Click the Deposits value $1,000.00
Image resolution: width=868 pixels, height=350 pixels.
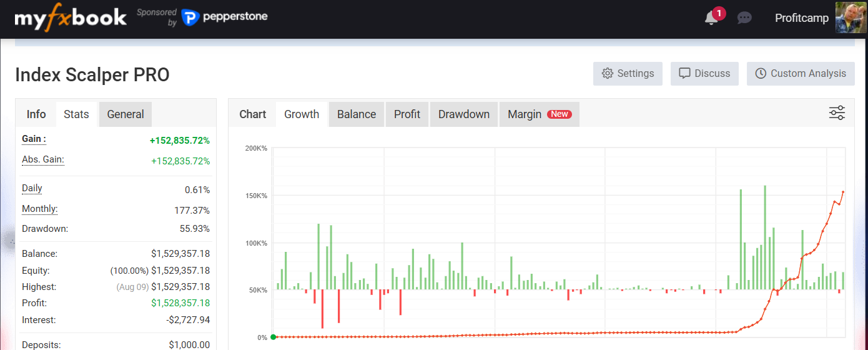[189, 344]
